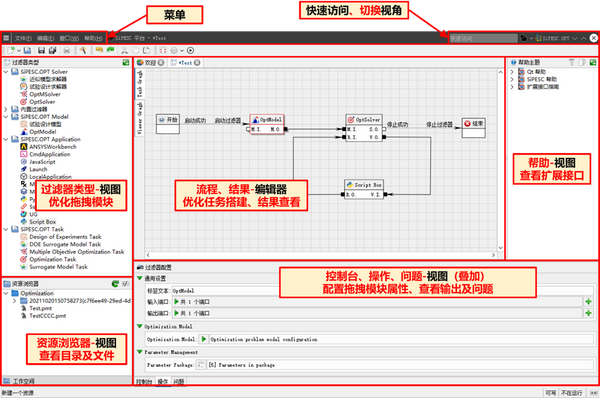Image resolution: width=600 pixels, height=398 pixels.
Task: Click the save all toolbar icon
Action: point(53,50)
